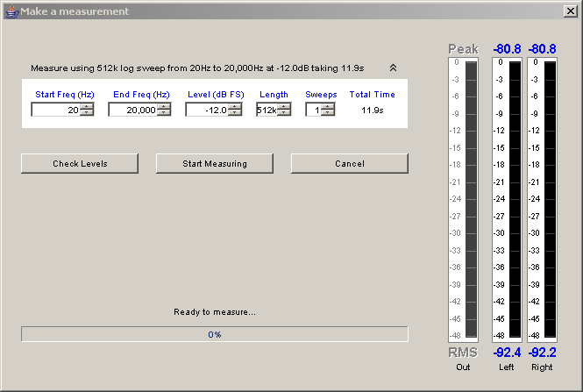Screen dimensions: 583x392
Task: Decrease sweep Length with down arrow
Action: 284,113
